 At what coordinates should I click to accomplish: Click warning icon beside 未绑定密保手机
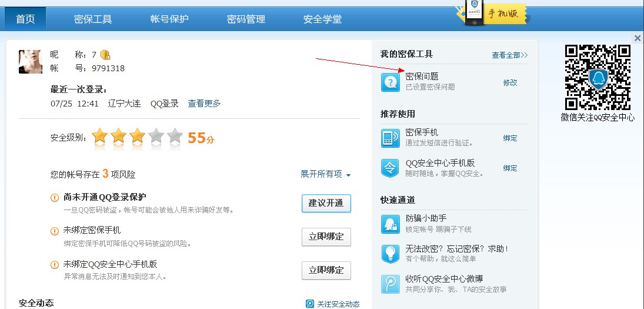[x=55, y=231]
